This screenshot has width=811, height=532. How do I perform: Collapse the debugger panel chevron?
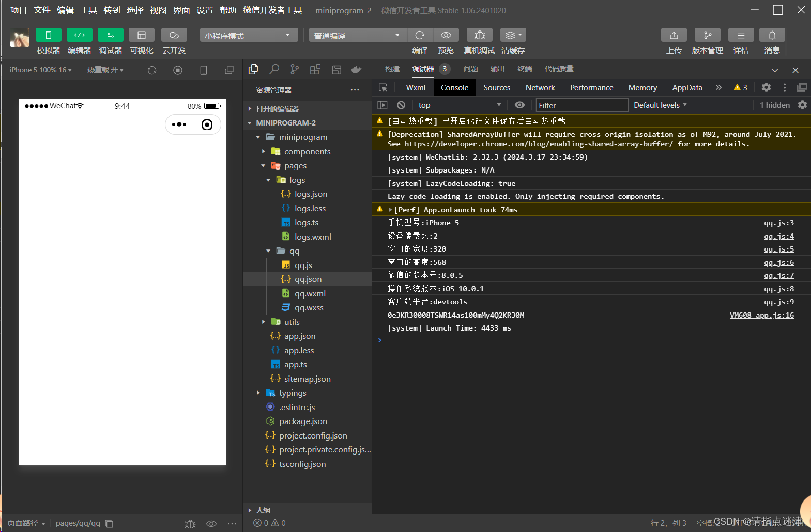775,70
